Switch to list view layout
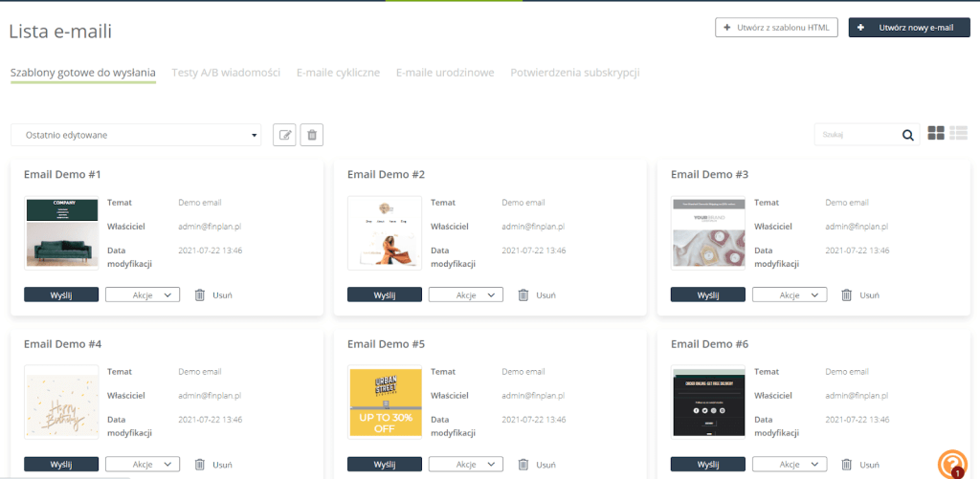980x479 pixels. (x=958, y=134)
